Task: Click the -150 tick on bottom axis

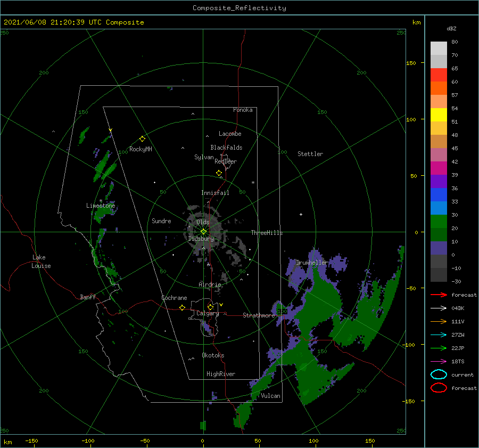Action: [31, 441]
